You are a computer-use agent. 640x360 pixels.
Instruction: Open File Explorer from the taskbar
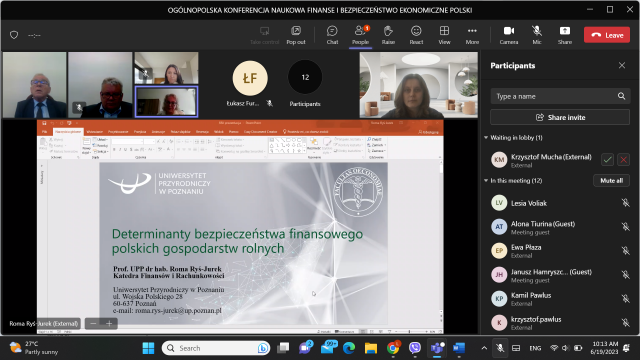click(x=371, y=348)
